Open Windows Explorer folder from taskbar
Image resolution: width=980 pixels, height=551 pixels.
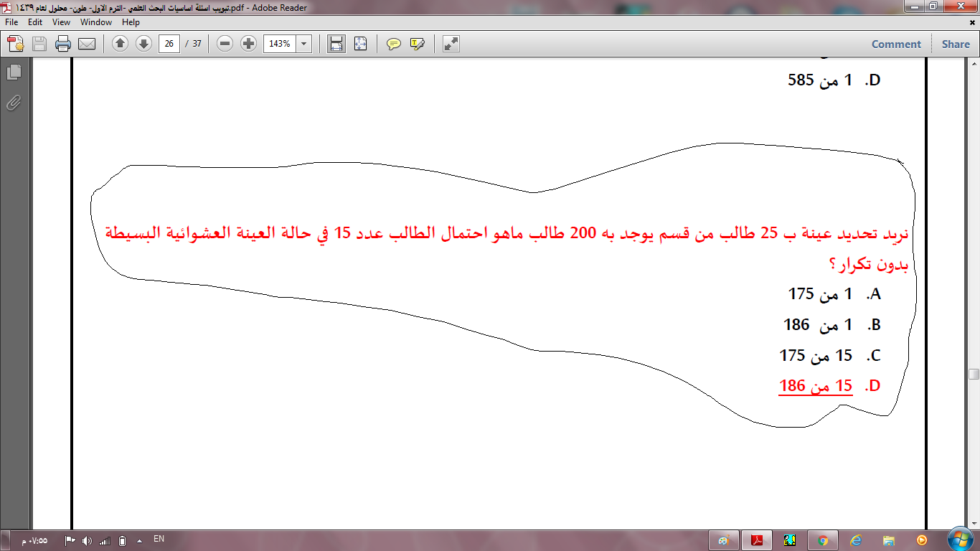click(x=889, y=540)
